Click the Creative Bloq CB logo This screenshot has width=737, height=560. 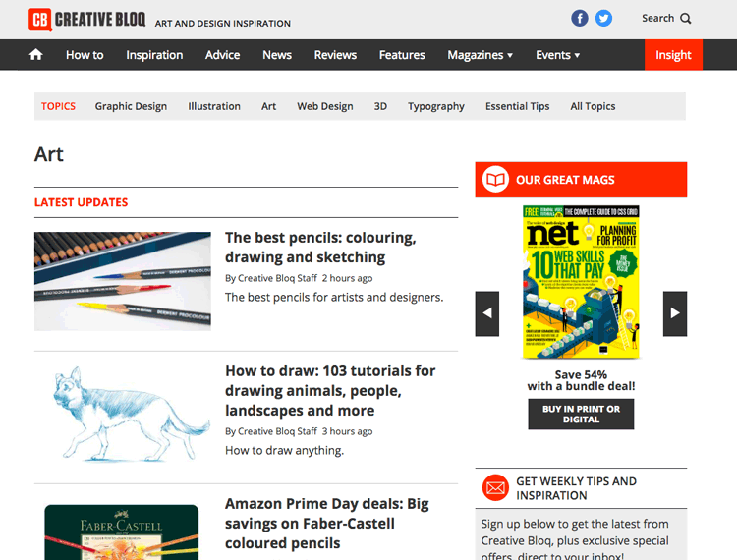(x=40, y=19)
